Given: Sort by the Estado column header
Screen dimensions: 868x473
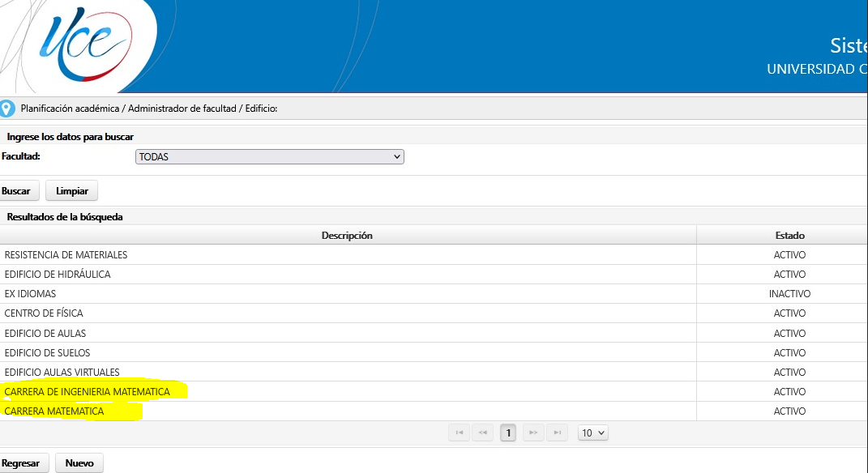Looking at the screenshot, I should pyautogui.click(x=789, y=236).
